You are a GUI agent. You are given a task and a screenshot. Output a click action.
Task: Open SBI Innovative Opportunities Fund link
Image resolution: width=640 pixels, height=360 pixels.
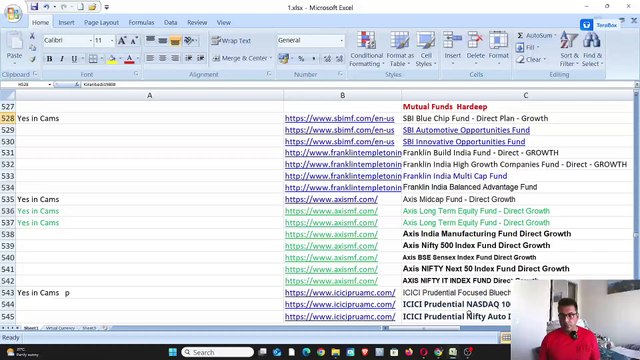464,142
